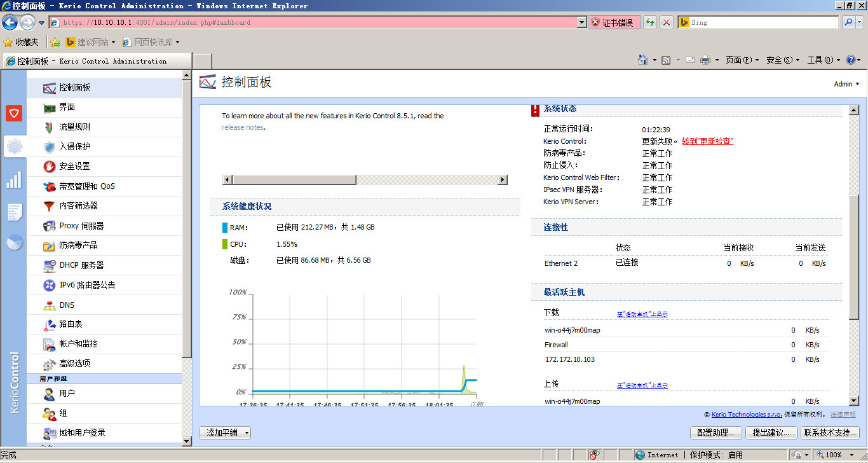Click news tile scroll left arrow
The width and height of the screenshot is (868, 463).
coord(227,180)
